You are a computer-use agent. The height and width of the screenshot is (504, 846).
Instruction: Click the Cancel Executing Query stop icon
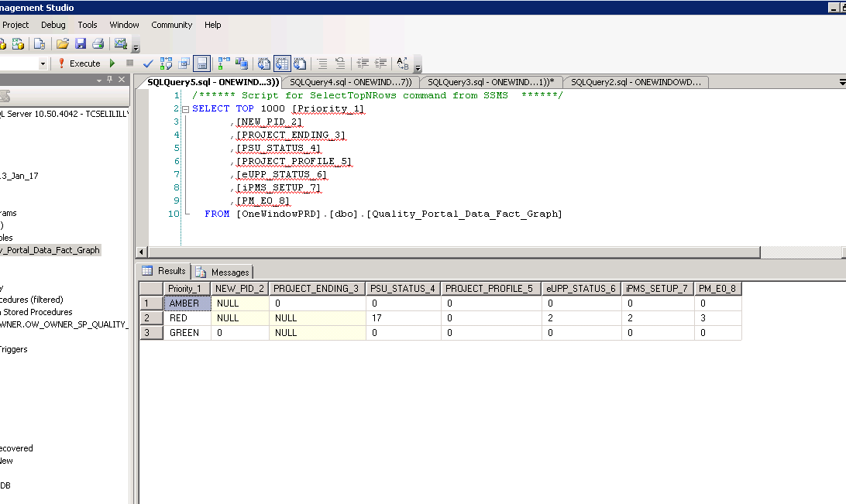(x=129, y=63)
